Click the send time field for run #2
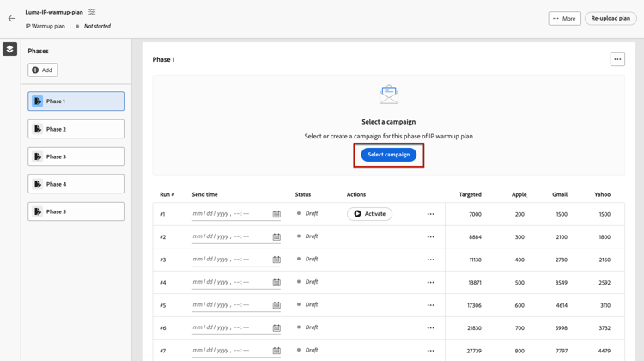 coord(229,236)
